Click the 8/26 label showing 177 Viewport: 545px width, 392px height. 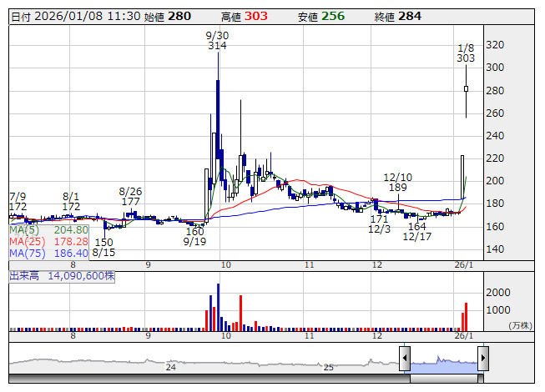pyautogui.click(x=130, y=196)
